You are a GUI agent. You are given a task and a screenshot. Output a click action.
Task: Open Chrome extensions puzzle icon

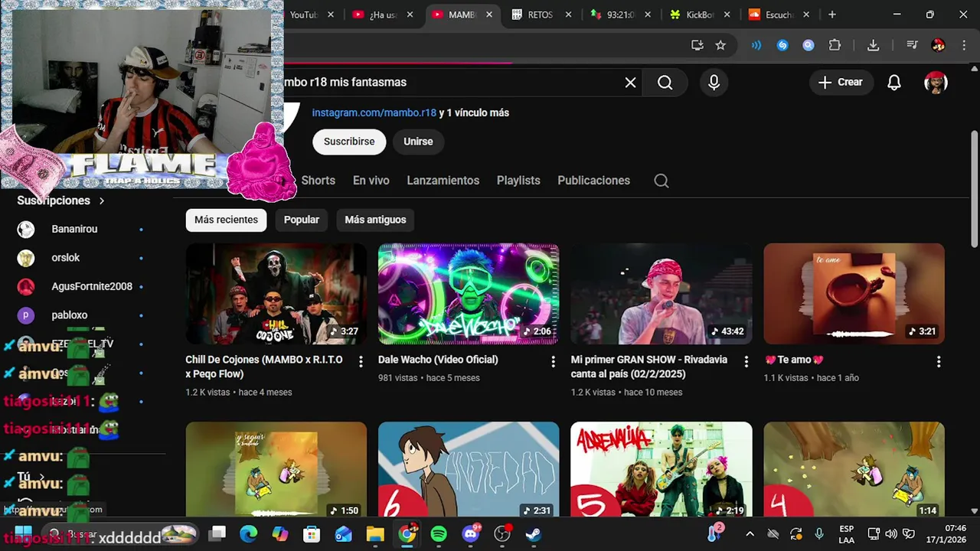[x=835, y=45]
